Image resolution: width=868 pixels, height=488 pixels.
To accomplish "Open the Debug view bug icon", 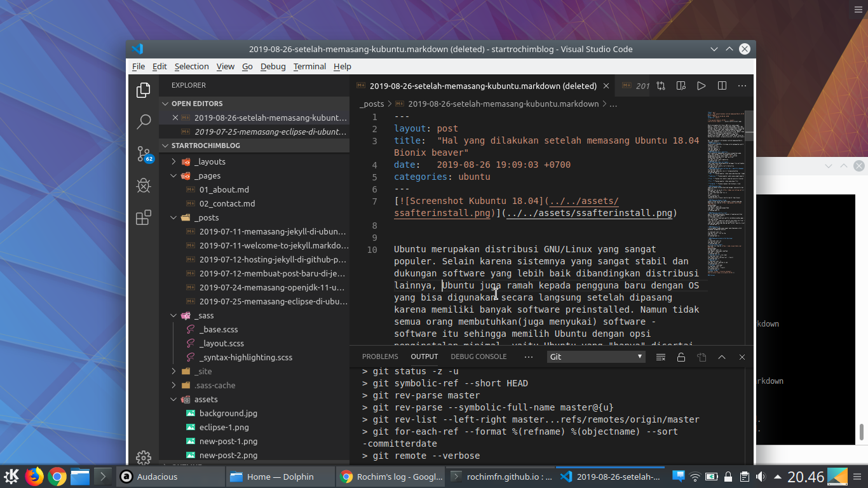I will click(x=144, y=186).
